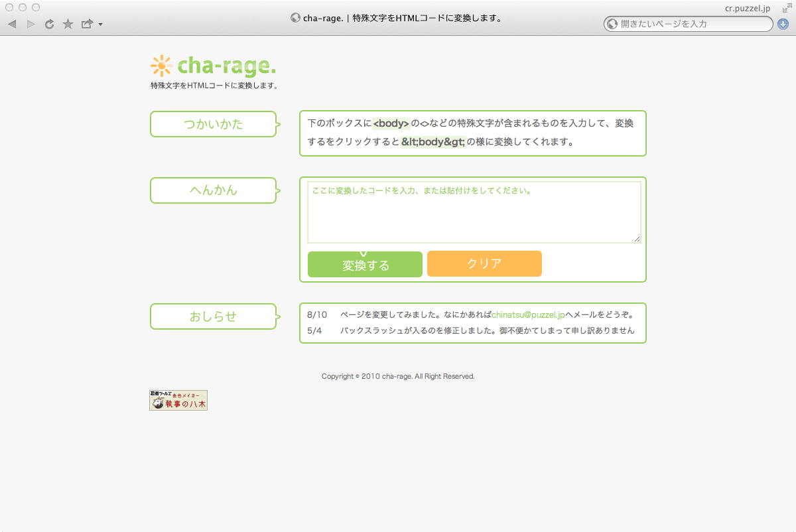Image resolution: width=796 pixels, height=532 pixels.
Task: Click the browser forward arrow
Action: (x=31, y=25)
